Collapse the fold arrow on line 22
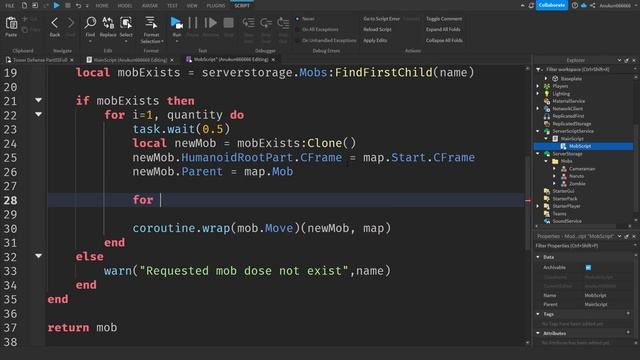This screenshot has height=360, width=640. 38,114
